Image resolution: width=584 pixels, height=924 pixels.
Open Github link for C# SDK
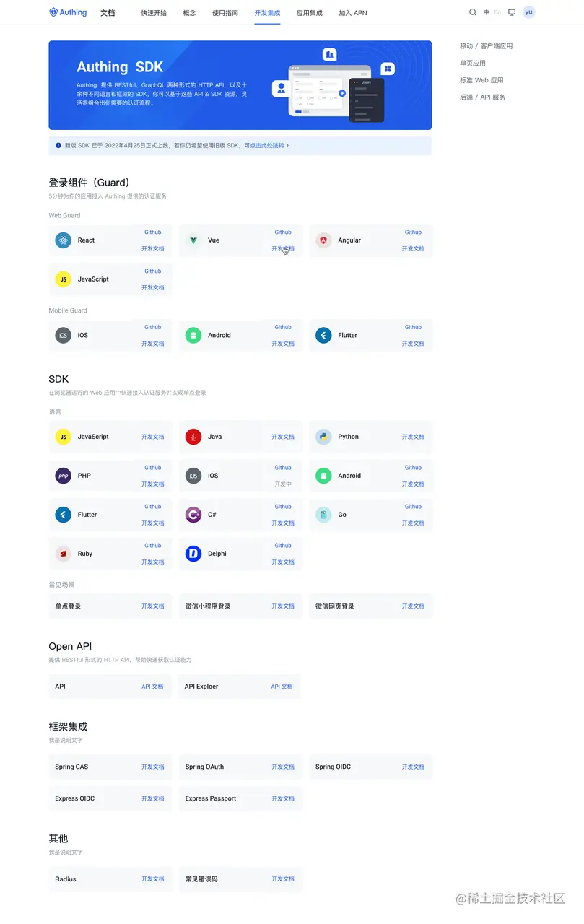(x=283, y=507)
